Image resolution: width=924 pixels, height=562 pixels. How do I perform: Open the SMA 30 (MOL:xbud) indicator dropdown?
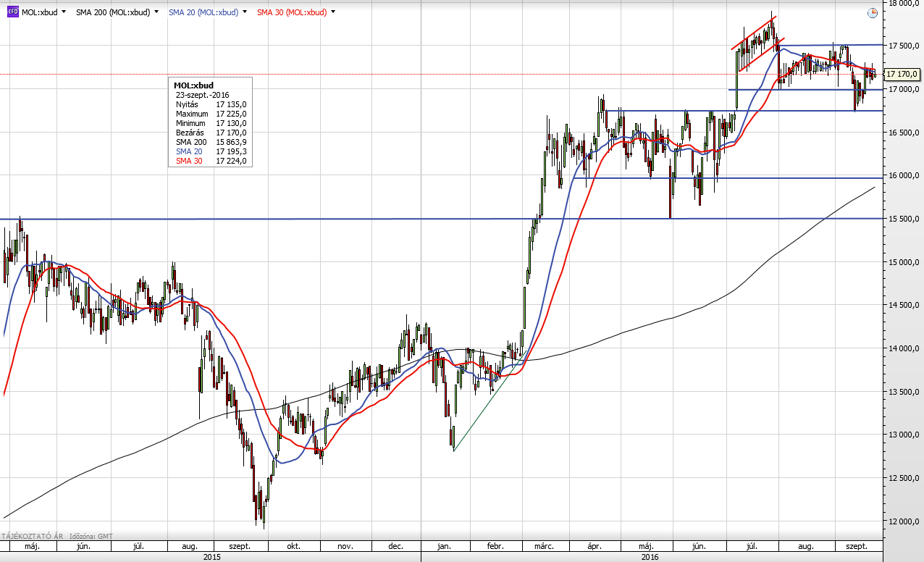[x=334, y=12]
